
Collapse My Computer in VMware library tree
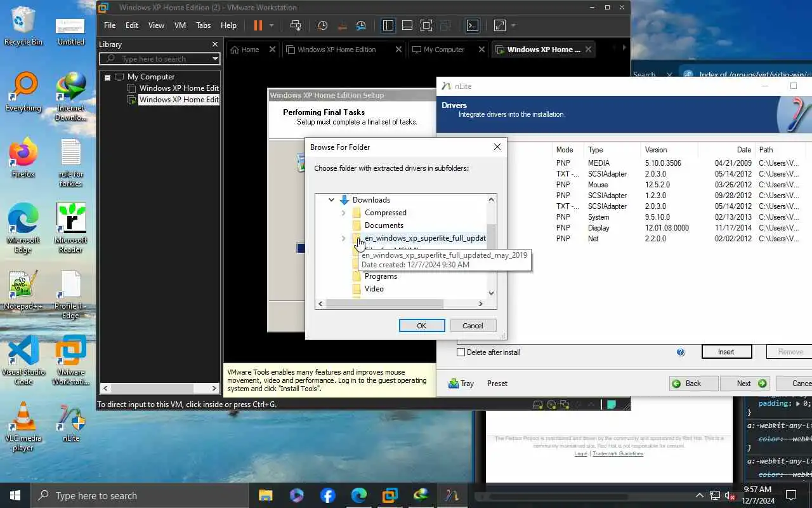click(107, 77)
